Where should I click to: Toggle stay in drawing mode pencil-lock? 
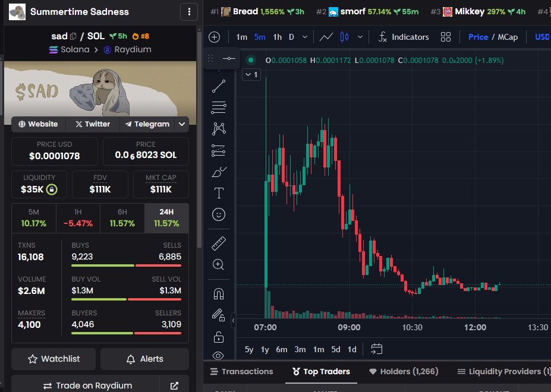click(219, 315)
